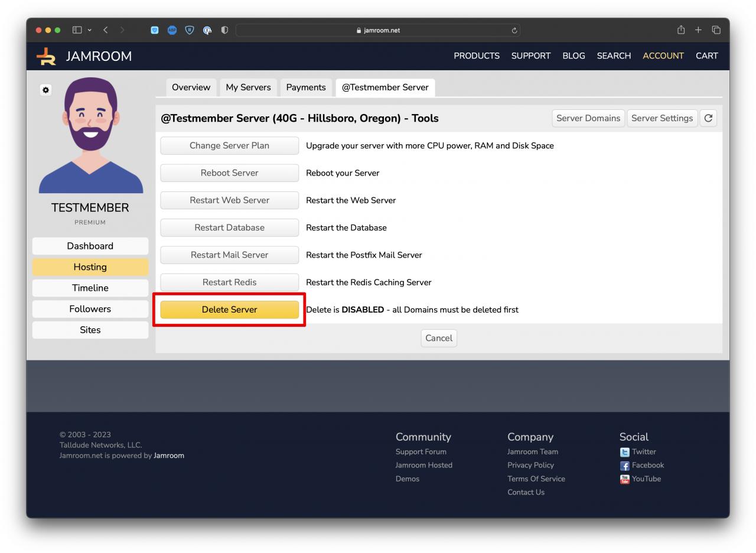Viewport: 756px width, 553px height.
Task: Open the YouTube icon in footer
Action: [624, 479]
